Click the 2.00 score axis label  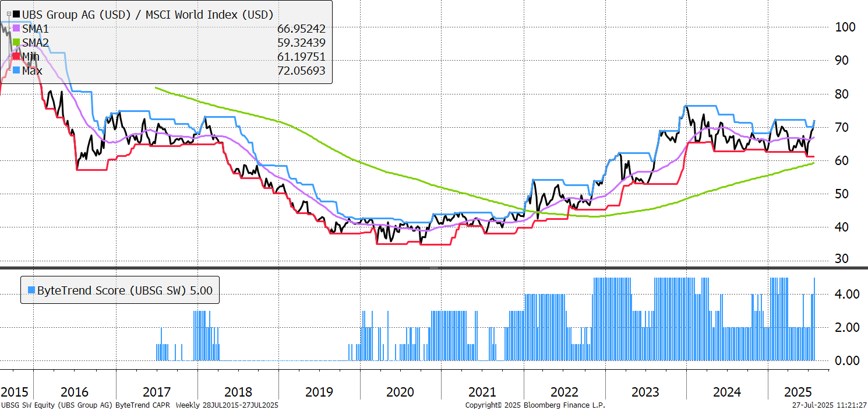pyautogui.click(x=846, y=327)
